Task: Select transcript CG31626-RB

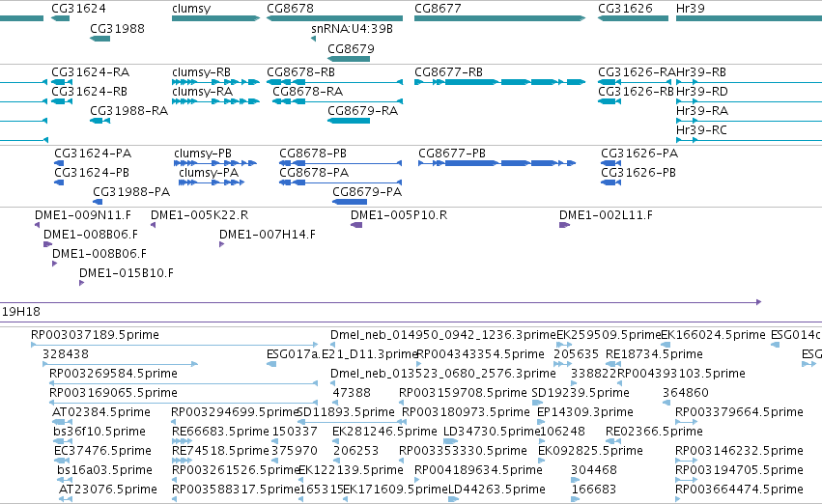Action: 636,92
